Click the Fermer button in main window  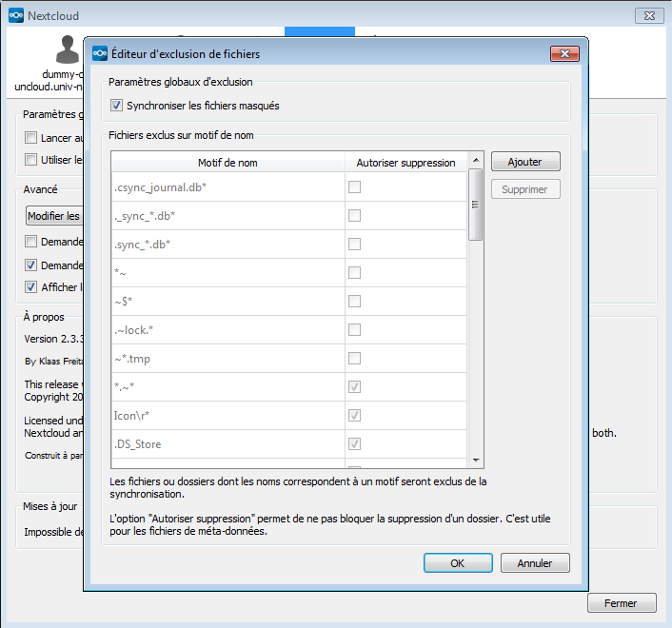[x=622, y=603]
